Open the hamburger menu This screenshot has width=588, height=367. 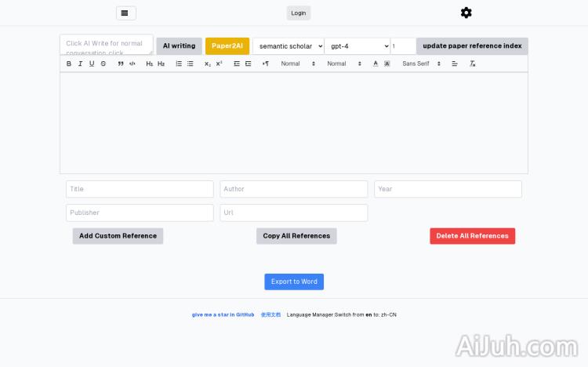[125, 13]
